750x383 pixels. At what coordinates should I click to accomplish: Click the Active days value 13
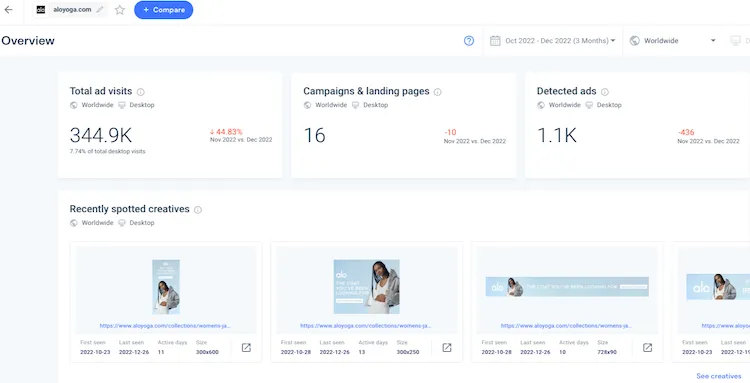coord(362,352)
